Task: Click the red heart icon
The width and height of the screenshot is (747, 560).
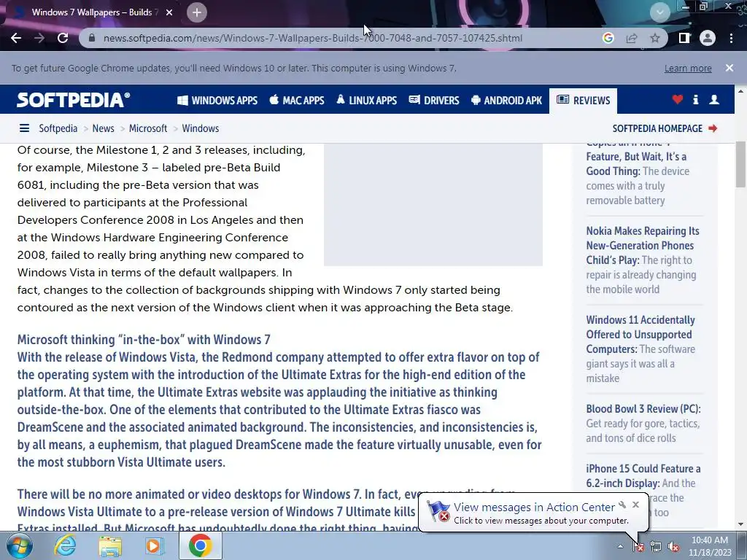Action: (678, 99)
